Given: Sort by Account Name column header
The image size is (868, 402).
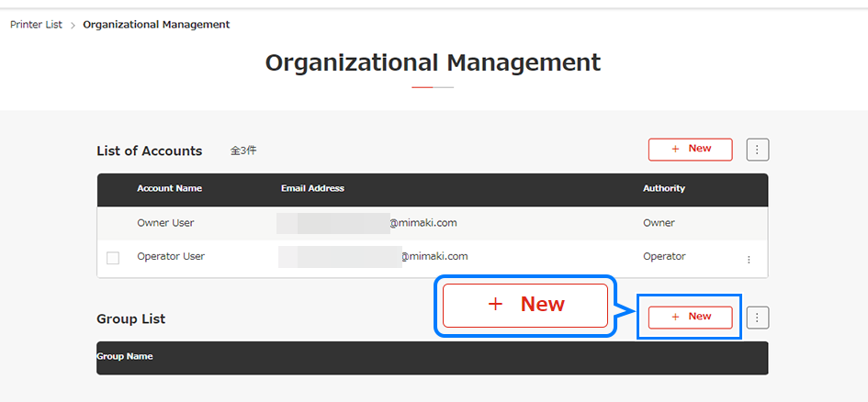Looking at the screenshot, I should [169, 188].
